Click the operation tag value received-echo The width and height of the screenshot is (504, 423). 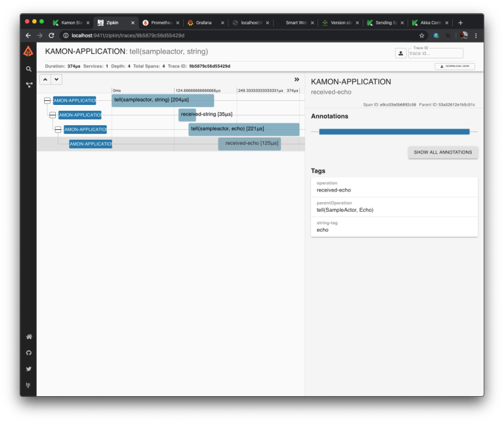333,190
